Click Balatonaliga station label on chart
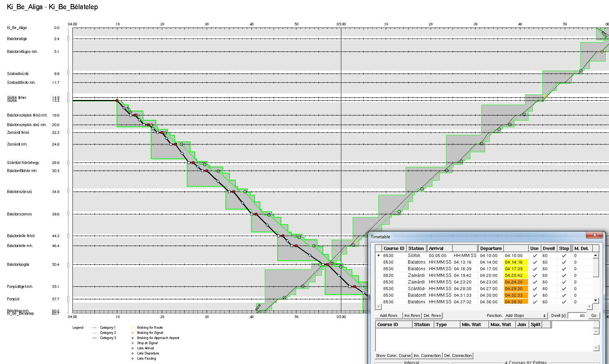This screenshot has width=609, height=364. click(17, 39)
